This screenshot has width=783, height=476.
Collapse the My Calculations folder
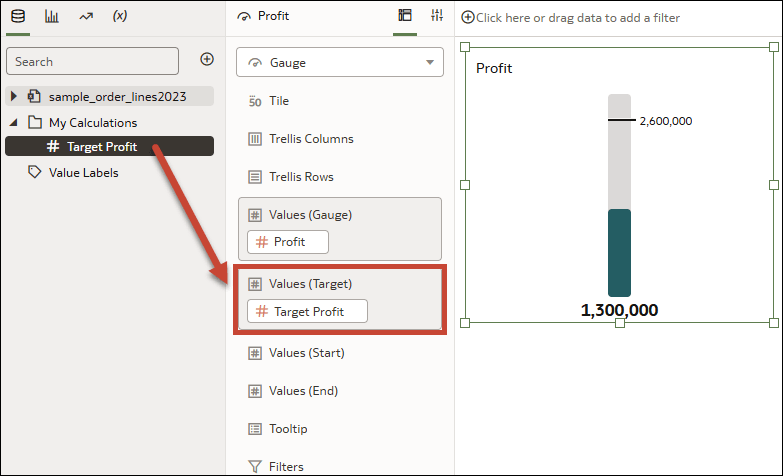tap(14, 122)
